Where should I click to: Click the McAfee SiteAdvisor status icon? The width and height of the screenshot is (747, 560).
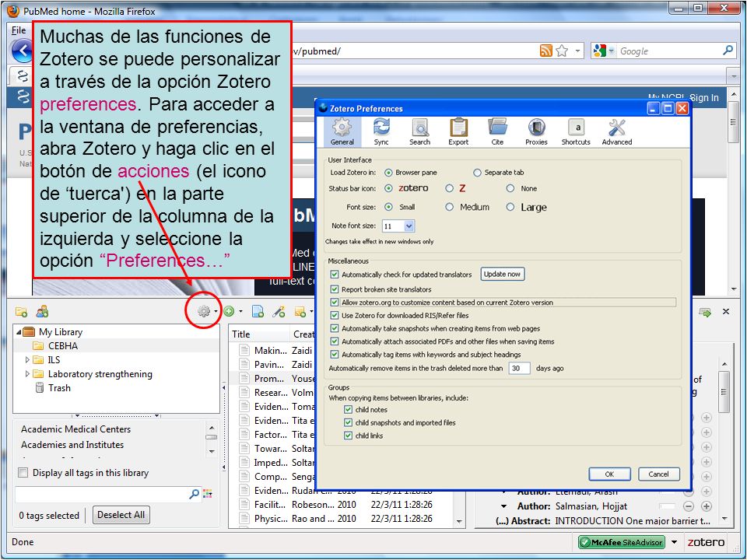click(622, 542)
